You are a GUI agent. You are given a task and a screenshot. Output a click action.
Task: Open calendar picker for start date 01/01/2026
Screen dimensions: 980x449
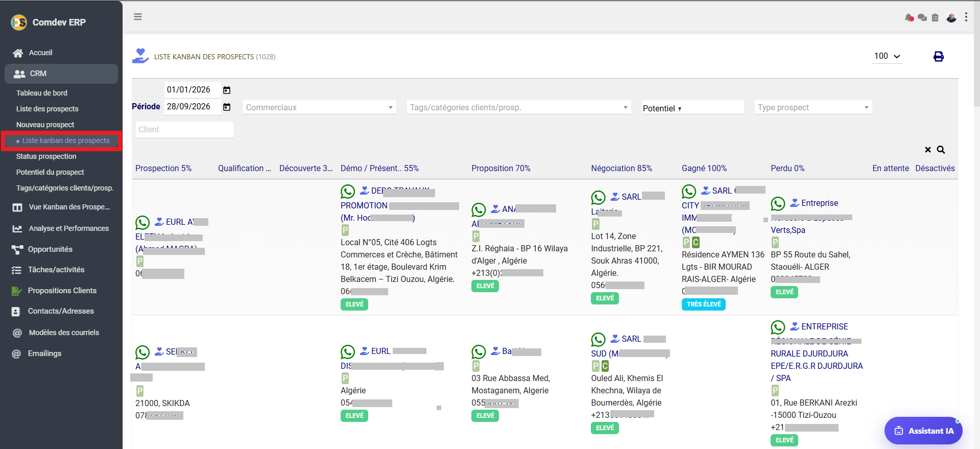(x=227, y=90)
